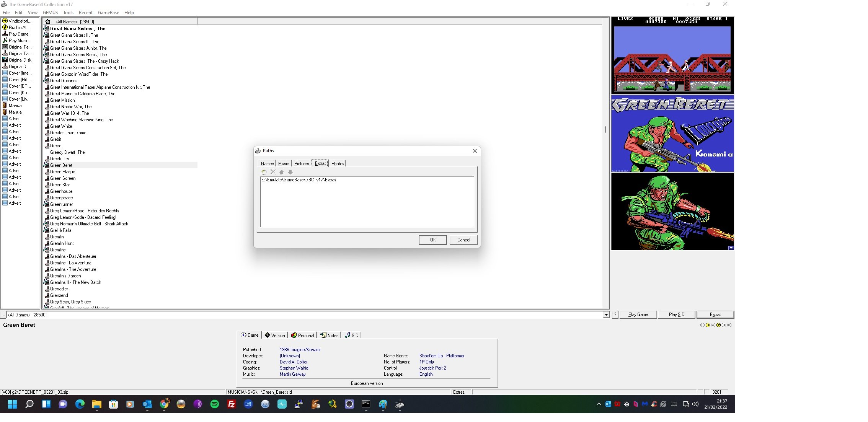Select the Extras tab in Paths dialog
The height and width of the screenshot is (422, 868).
pos(320,163)
